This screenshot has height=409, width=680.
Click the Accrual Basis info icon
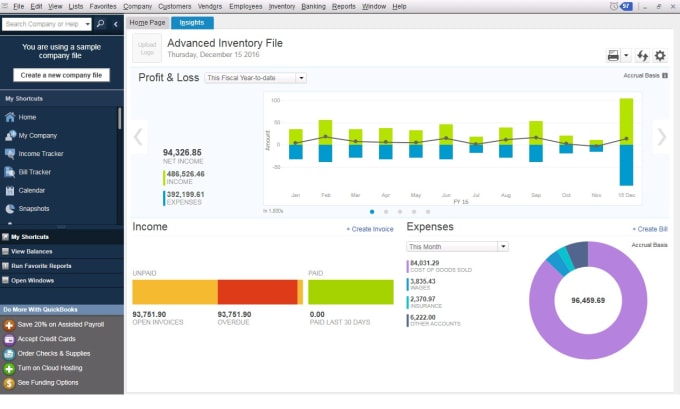tap(665, 75)
